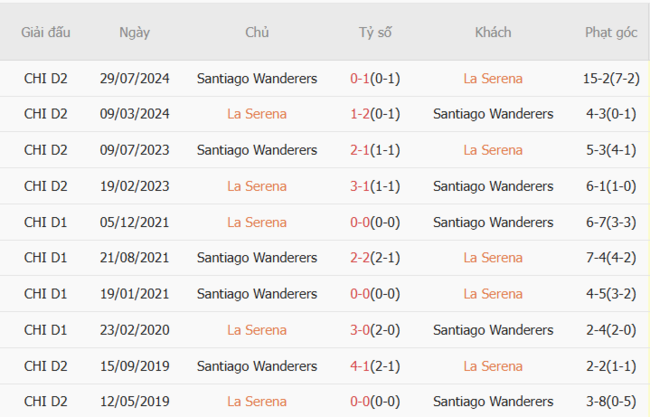Click the "Tỷ số" column header

coord(375,32)
